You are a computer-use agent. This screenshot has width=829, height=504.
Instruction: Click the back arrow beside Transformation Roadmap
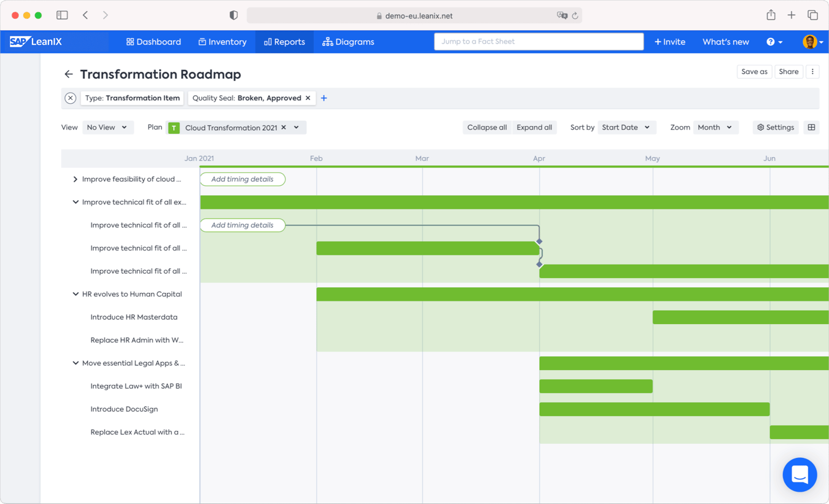(x=68, y=74)
